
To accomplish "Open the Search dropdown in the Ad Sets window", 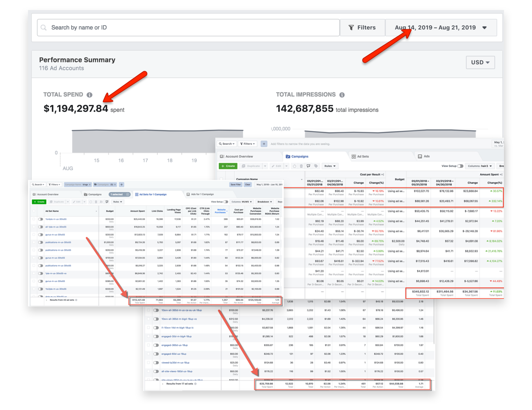I will click(x=38, y=185).
